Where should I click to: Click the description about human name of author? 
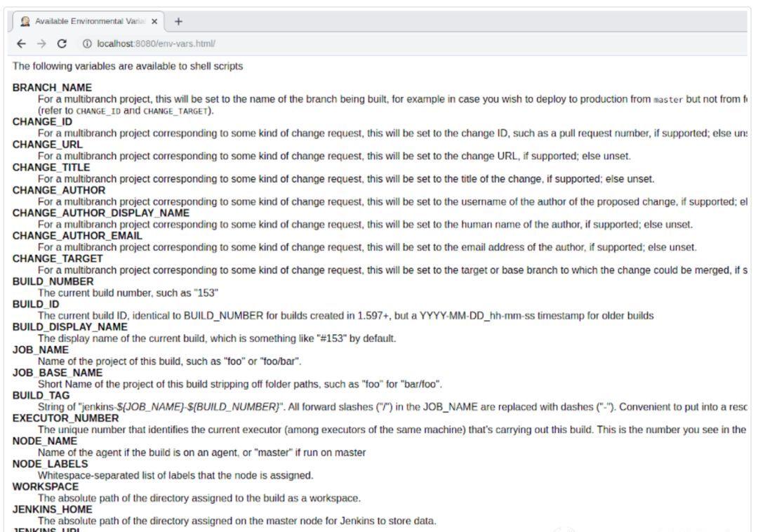pos(365,225)
